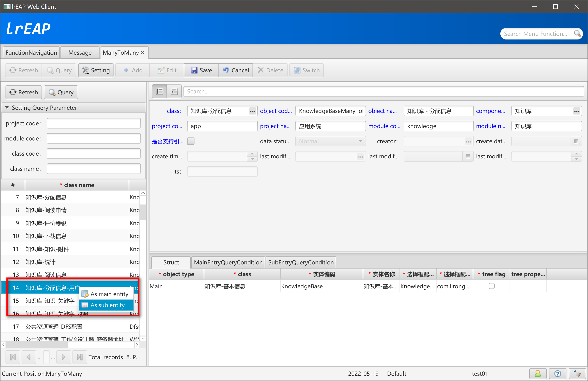Toggle tree flag checkbox in Main row
This screenshot has height=381, width=588.
(491, 286)
